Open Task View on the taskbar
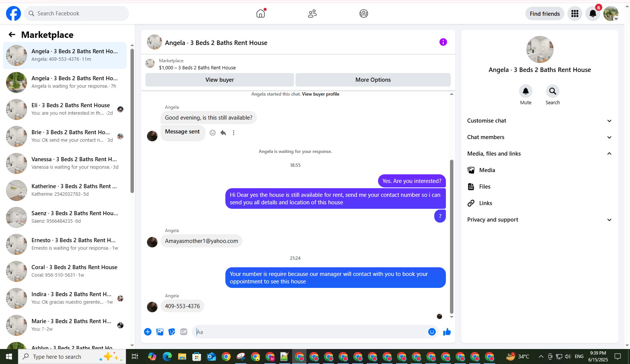This screenshot has height=364, width=630. coord(135,357)
